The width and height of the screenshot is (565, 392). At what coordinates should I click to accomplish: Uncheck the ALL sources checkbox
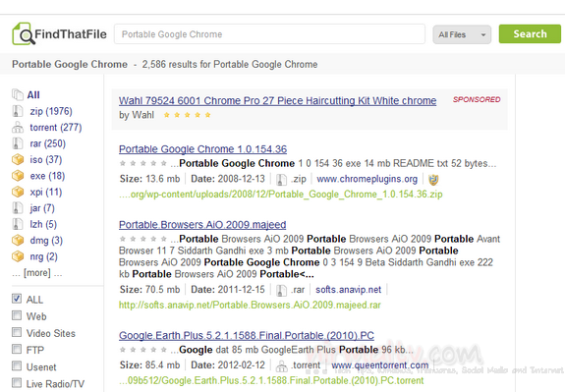click(x=17, y=299)
